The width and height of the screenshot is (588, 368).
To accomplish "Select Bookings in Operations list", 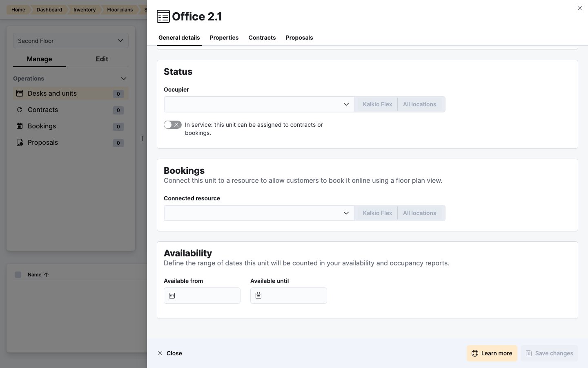I will point(71,126).
